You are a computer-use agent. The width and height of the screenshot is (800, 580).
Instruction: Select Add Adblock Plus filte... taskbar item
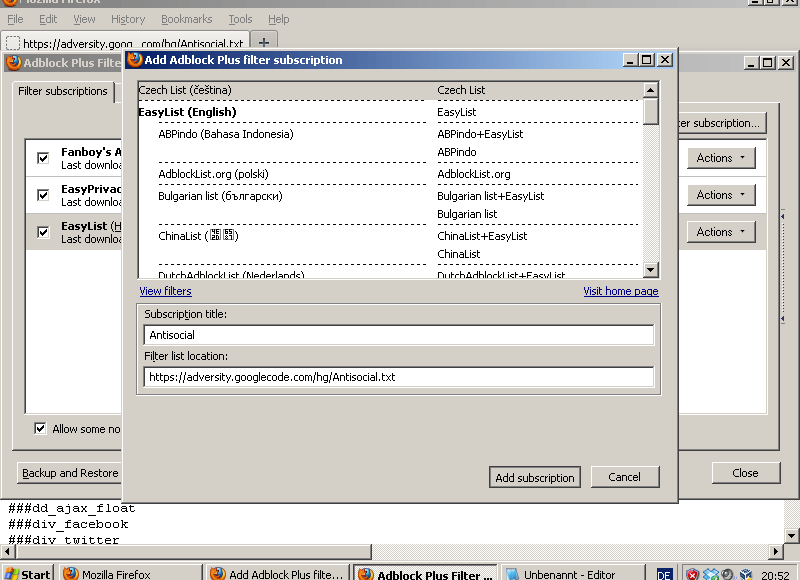[x=279, y=574]
